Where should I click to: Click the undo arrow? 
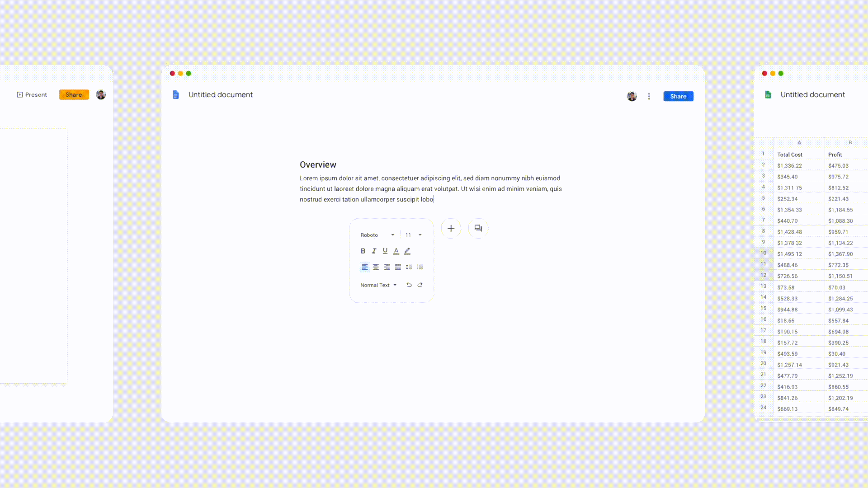point(409,285)
